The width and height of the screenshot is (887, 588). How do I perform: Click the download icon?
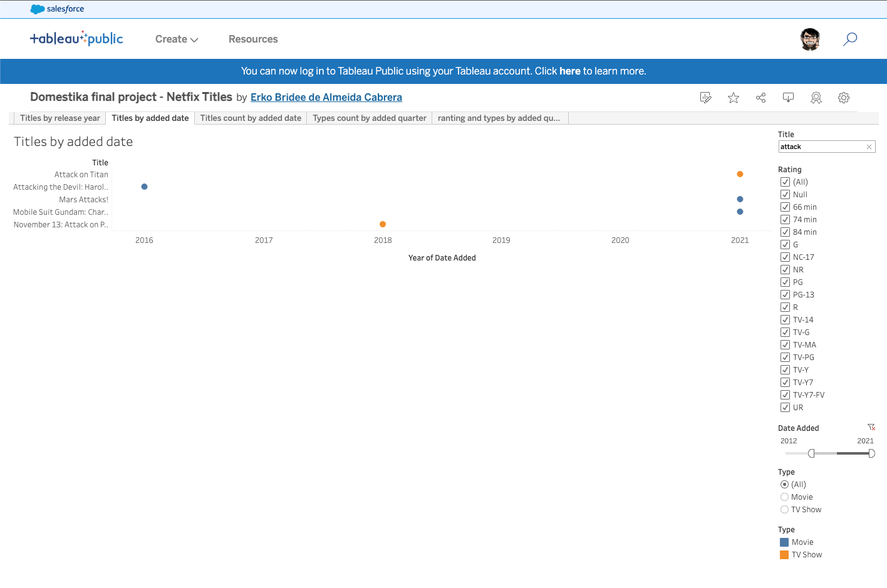[788, 98]
